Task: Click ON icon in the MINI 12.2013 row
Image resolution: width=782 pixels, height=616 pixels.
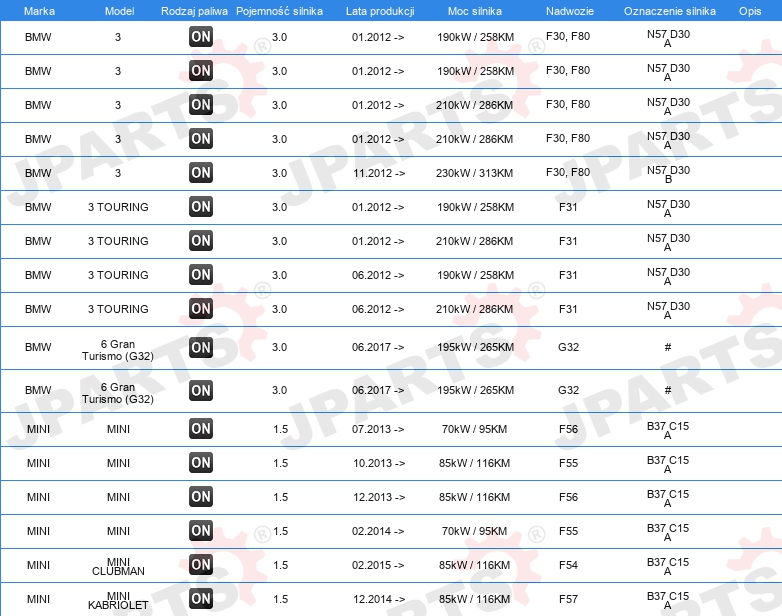Action: pos(201,496)
